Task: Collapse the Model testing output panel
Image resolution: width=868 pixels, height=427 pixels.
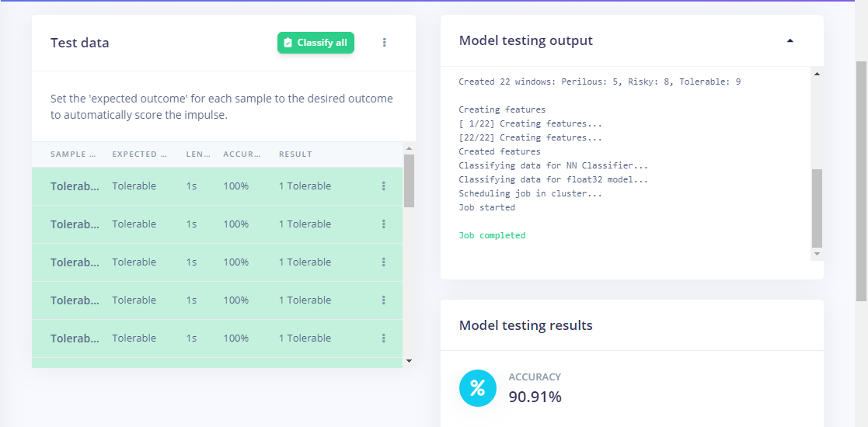Action: pyautogui.click(x=790, y=41)
